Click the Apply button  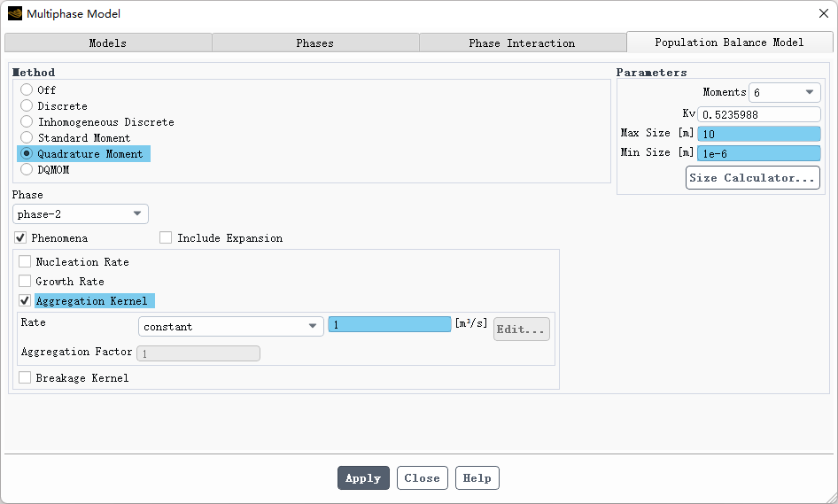tap(363, 478)
